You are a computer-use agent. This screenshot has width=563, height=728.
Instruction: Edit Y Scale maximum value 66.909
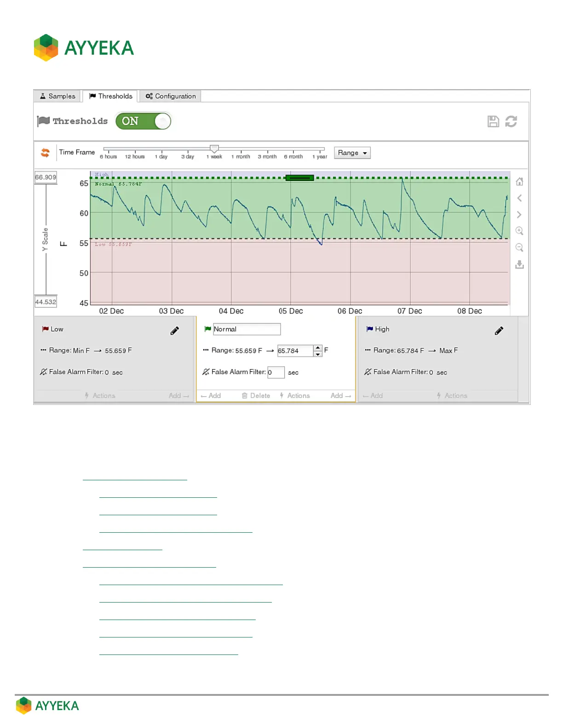[x=46, y=177]
